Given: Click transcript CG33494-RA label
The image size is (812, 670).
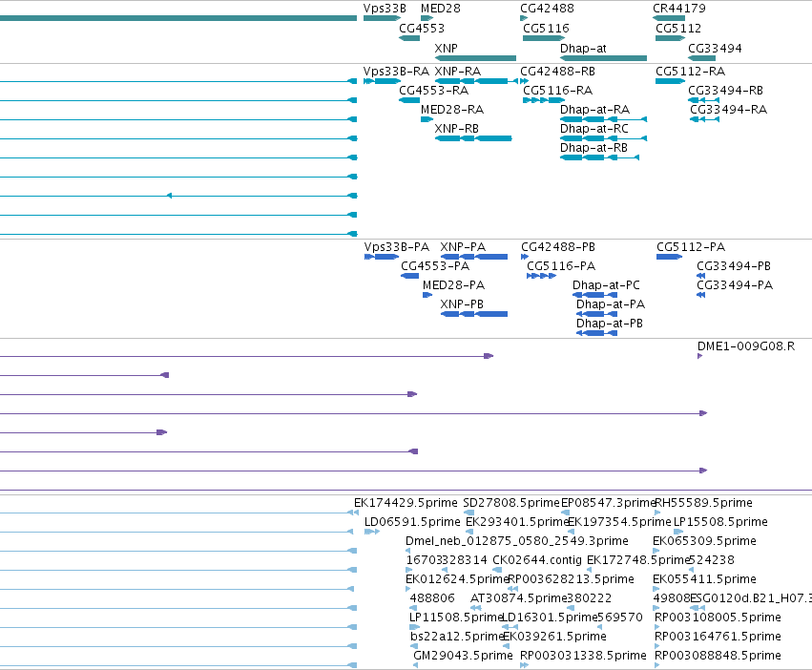Looking at the screenshot, I should pyautogui.click(x=728, y=110).
